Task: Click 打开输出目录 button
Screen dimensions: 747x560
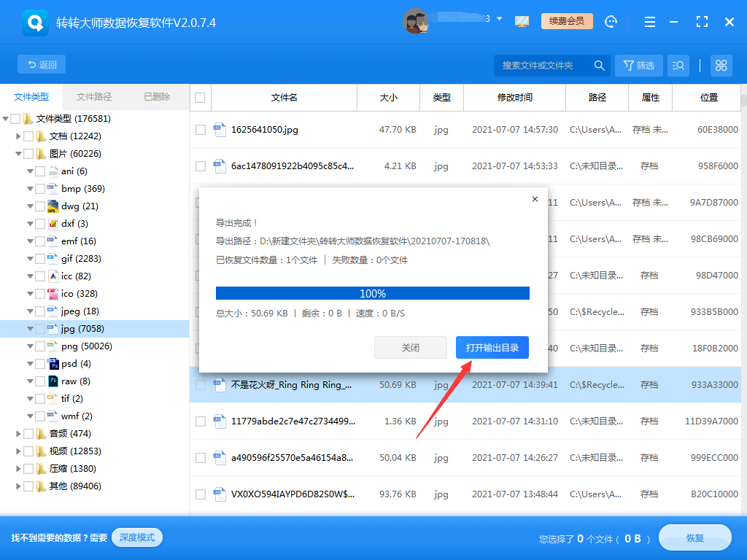Action: click(x=492, y=348)
